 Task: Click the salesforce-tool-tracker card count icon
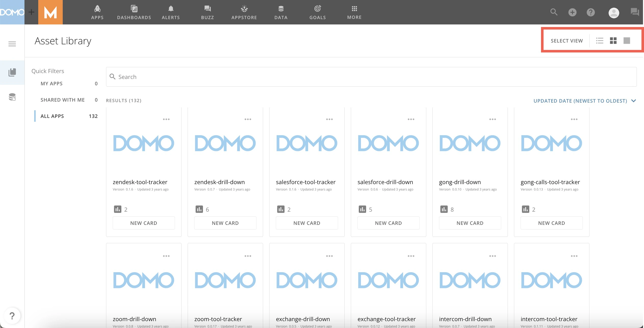point(281,209)
